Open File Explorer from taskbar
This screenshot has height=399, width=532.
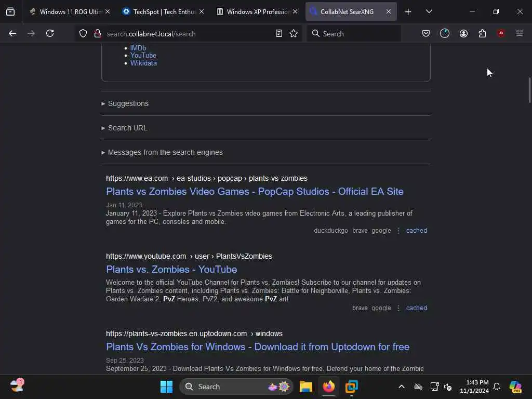click(x=305, y=387)
